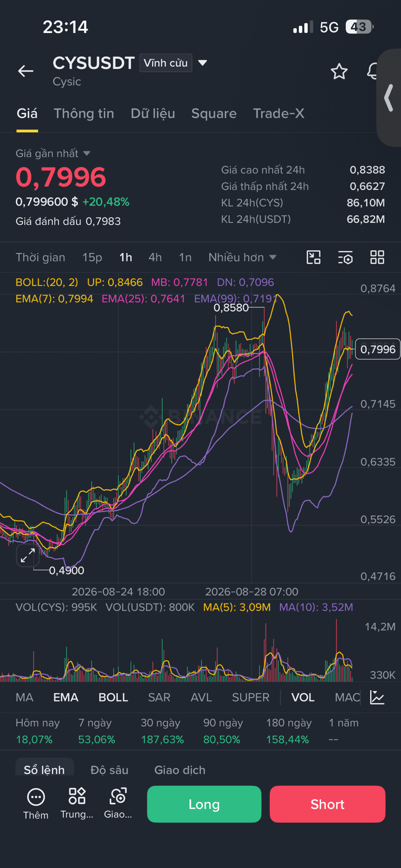Open chart indicator settings icon
The image size is (401, 868).
pyautogui.click(x=345, y=257)
